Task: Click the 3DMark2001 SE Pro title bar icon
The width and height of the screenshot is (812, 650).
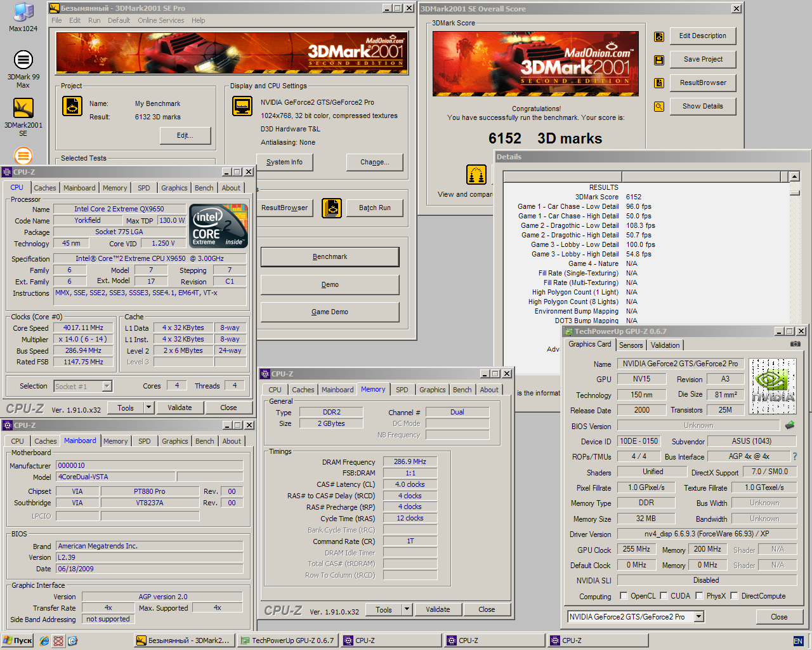Action: tap(55, 8)
